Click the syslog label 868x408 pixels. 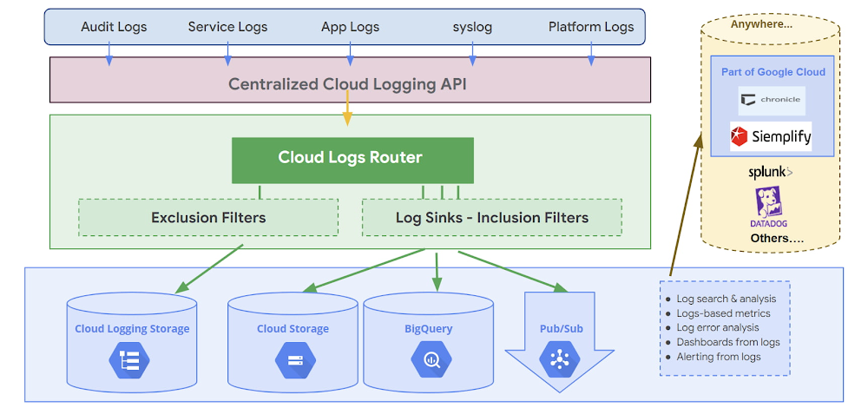click(x=472, y=27)
